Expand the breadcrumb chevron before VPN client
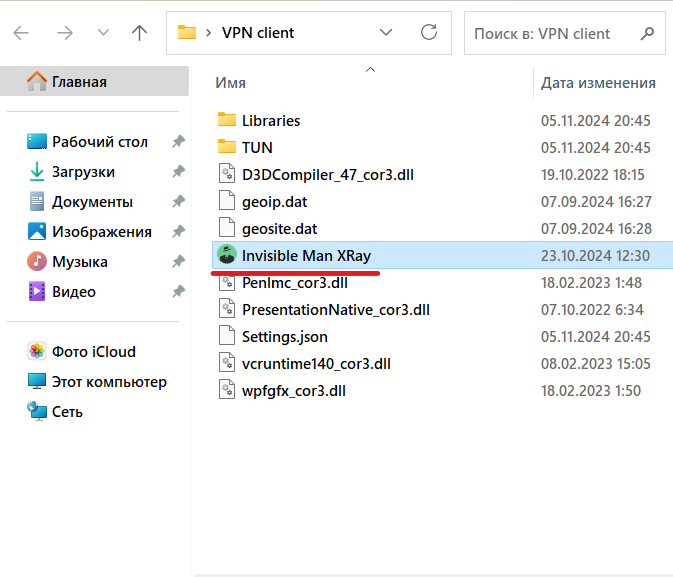The height and width of the screenshot is (577, 673). (209, 33)
